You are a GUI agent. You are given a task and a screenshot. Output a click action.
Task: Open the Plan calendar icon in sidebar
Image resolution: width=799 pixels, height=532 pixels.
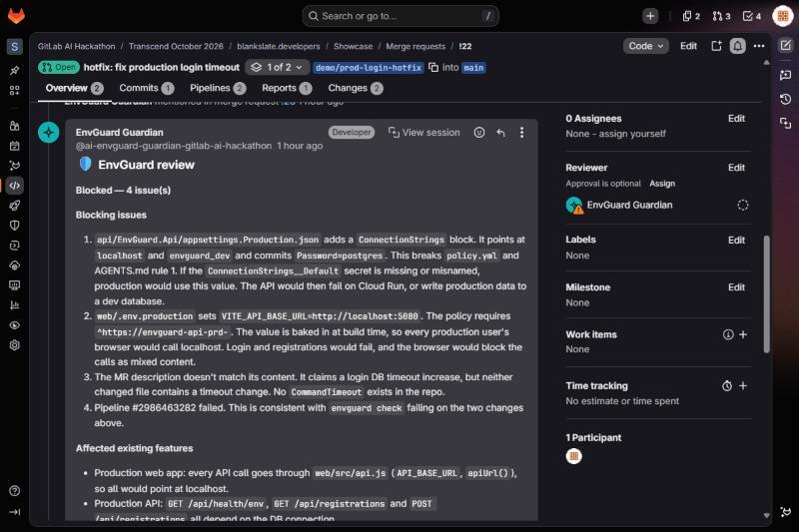14,146
